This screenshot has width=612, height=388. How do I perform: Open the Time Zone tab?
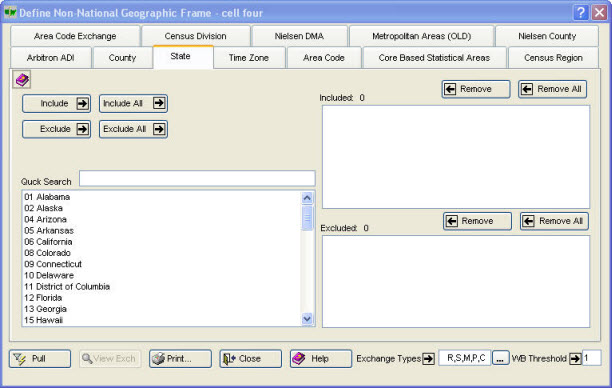pyautogui.click(x=249, y=58)
